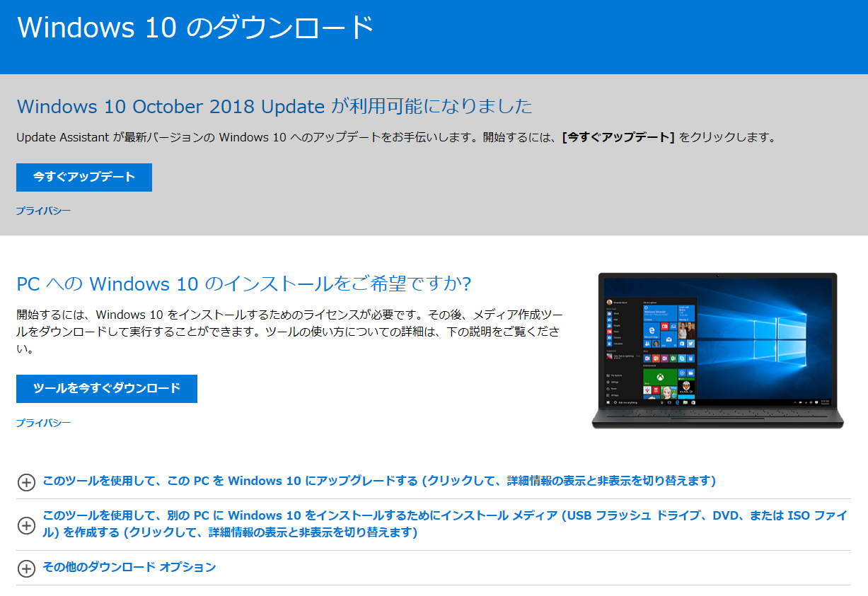The image size is (868, 596).
Task: Click the PC への Windows 10 のインストール heading
Action: click(x=244, y=284)
